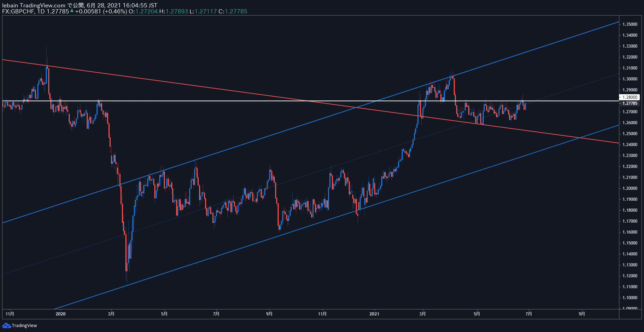Click the 1.23000 price axis label
The height and width of the screenshot is (332, 644).
[x=630, y=156]
